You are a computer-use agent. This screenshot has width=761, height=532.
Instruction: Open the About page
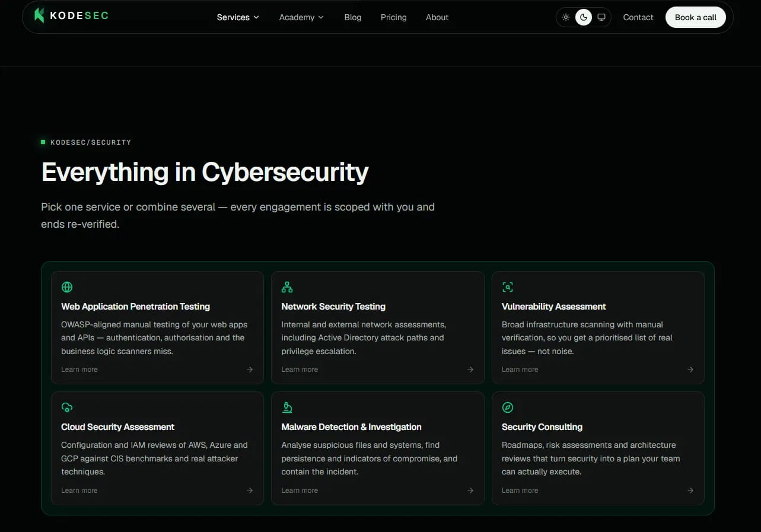click(x=437, y=17)
